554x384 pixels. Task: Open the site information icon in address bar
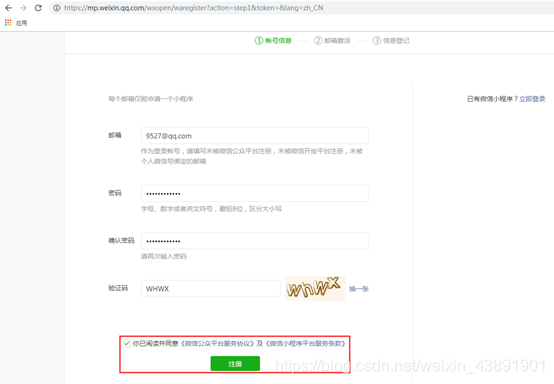pyautogui.click(x=57, y=8)
